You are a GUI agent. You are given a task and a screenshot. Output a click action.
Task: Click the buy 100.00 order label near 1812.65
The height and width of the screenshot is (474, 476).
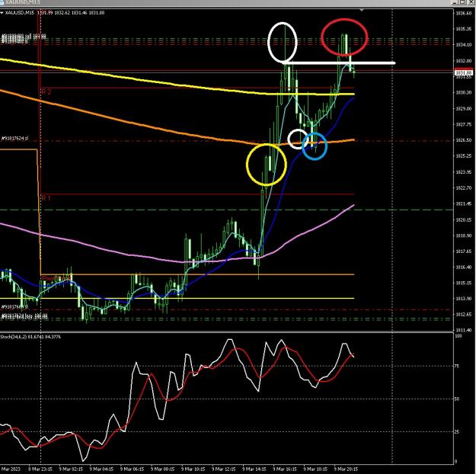25,316
